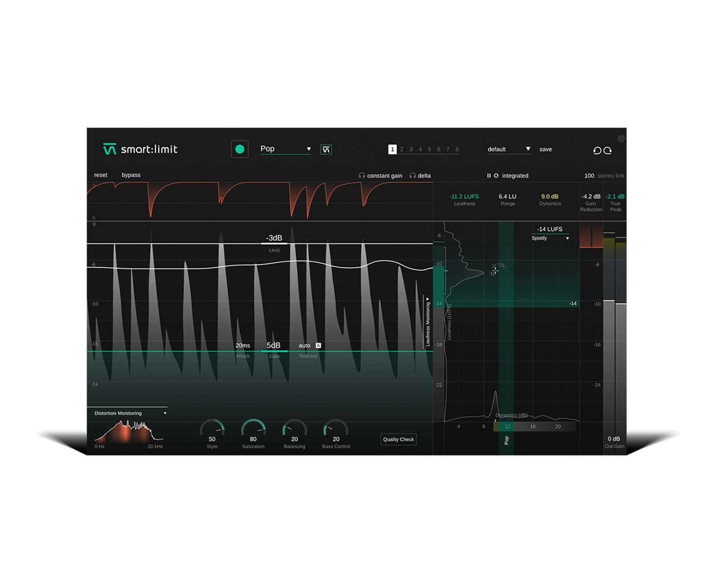Click the distortion spectrum display

click(129, 431)
